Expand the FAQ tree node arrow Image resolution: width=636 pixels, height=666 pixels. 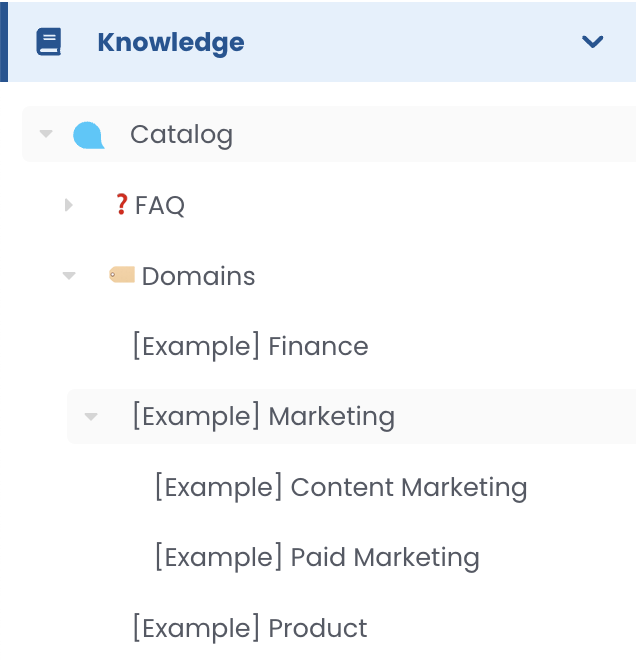(x=69, y=205)
